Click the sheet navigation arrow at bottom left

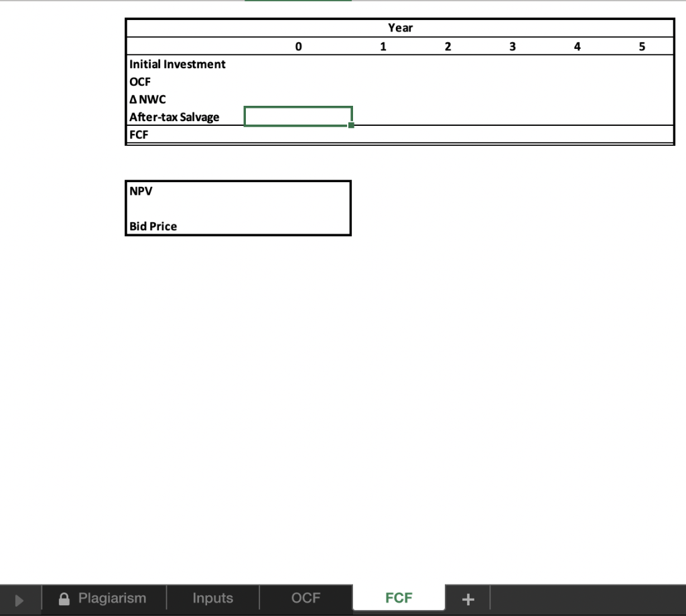click(x=19, y=598)
